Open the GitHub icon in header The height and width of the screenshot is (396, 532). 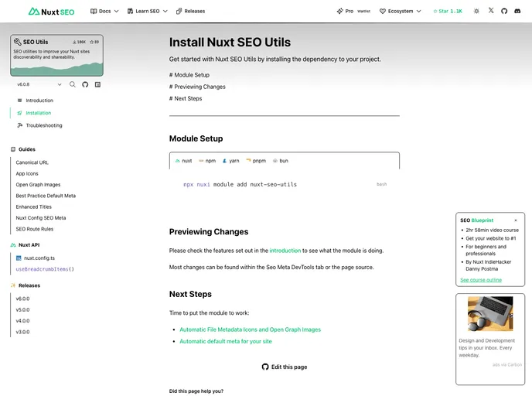tap(504, 11)
